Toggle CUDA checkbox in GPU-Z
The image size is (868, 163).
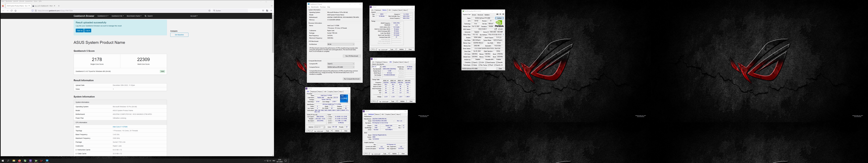click(x=479, y=62)
